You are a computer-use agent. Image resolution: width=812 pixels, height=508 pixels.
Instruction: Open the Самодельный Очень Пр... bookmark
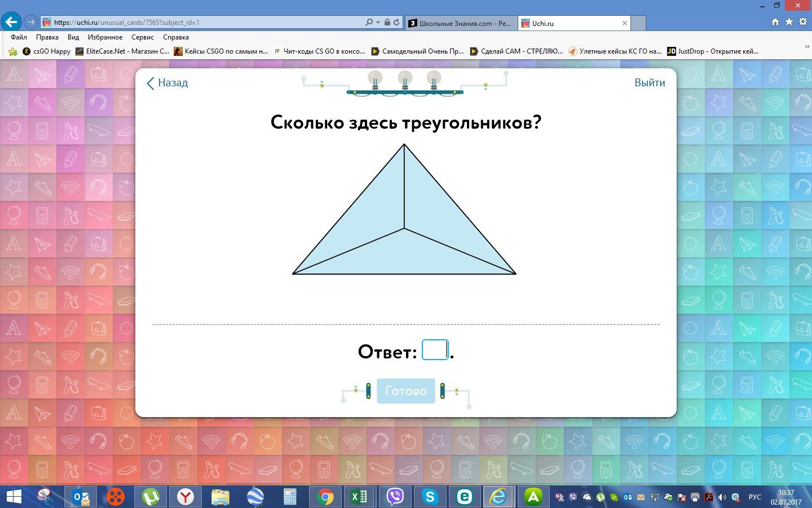[417, 51]
